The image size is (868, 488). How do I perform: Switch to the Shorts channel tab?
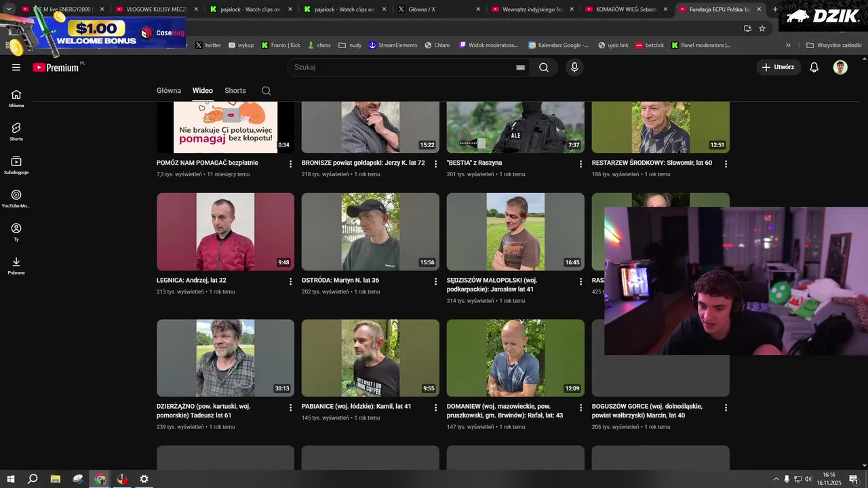pyautogui.click(x=235, y=91)
